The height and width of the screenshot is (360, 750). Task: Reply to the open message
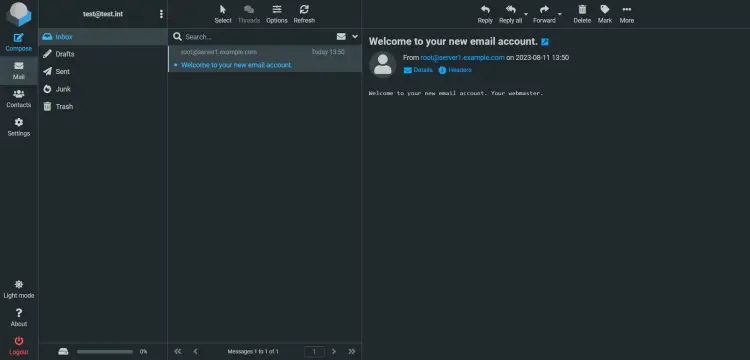click(485, 14)
